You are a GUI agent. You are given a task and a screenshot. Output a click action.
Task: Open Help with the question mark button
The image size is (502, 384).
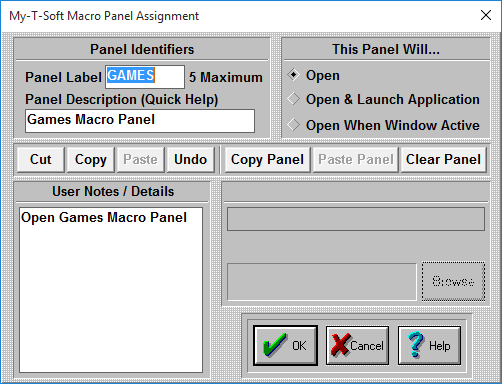429,345
